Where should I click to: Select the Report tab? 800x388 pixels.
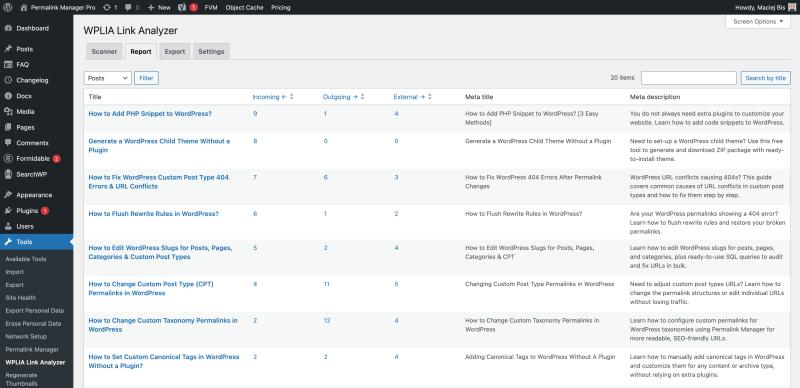[141, 52]
